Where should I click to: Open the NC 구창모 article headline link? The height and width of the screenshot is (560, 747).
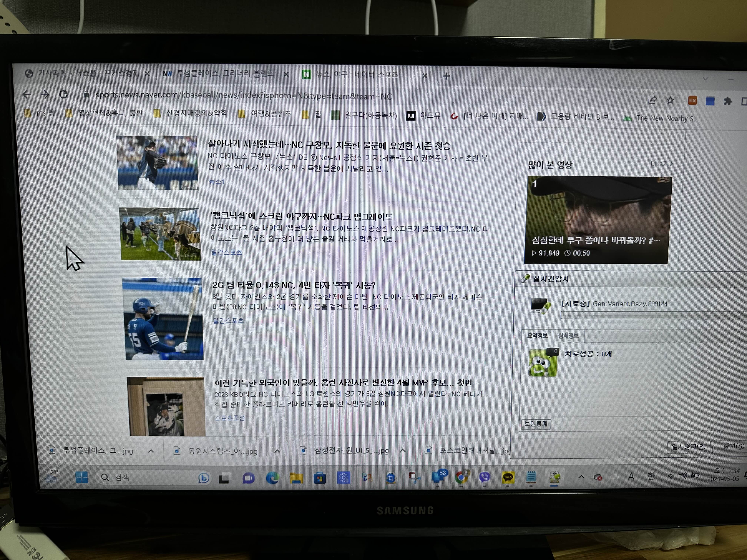329,145
